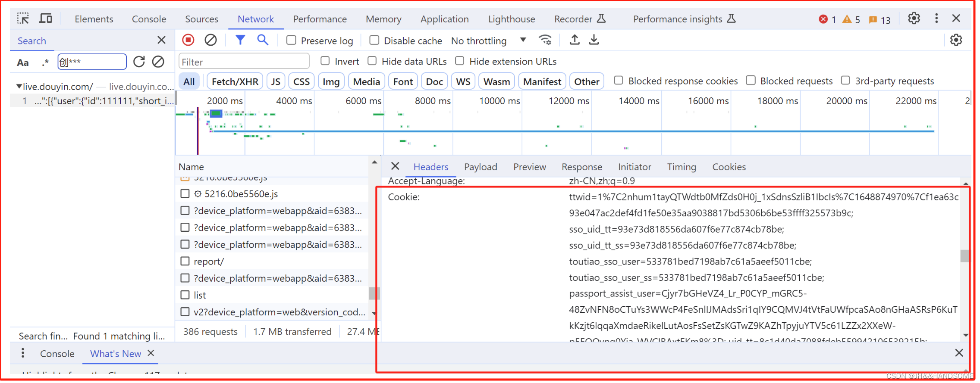Close the request details pane
The image size is (980, 383).
395,166
